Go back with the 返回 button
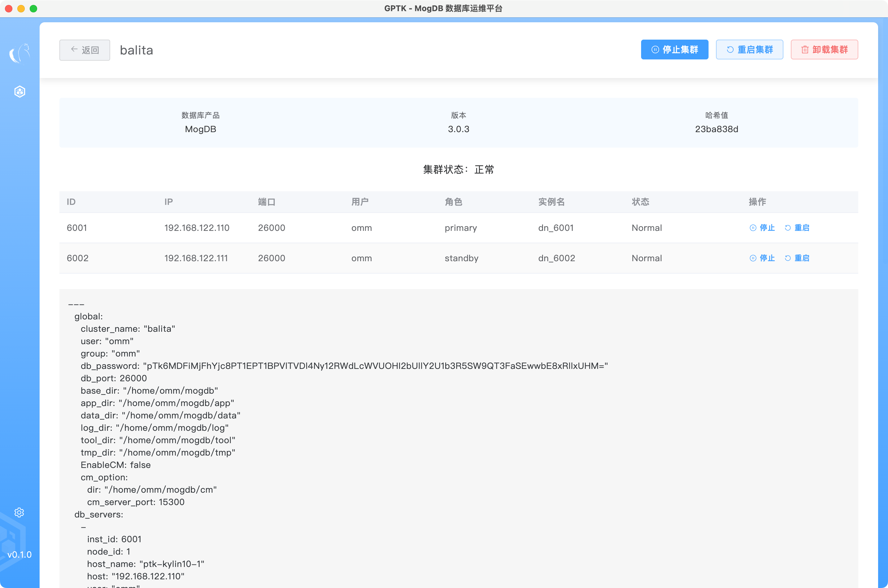Screen dimensions: 888x588 pos(85,50)
